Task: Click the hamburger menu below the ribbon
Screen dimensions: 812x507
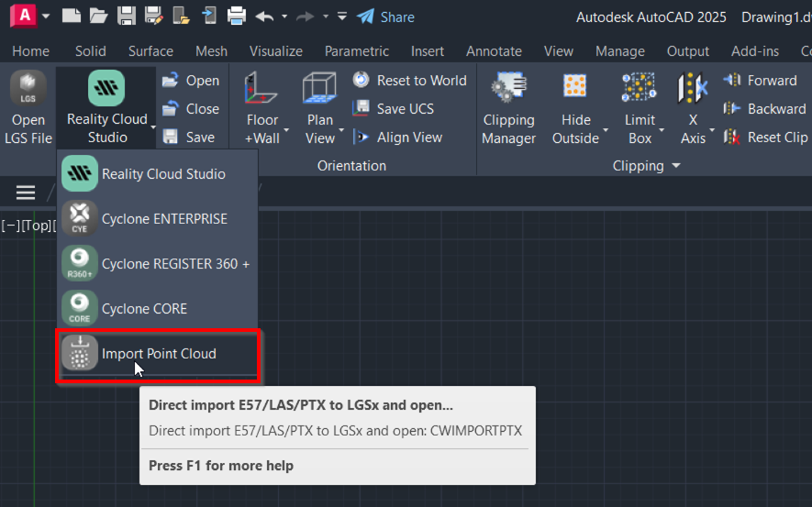Action: (26, 193)
